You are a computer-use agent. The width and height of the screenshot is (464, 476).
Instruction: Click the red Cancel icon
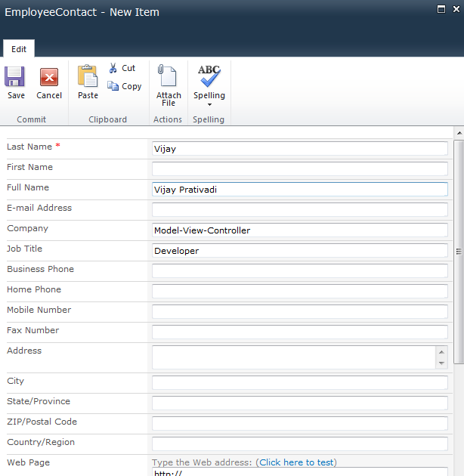[49, 77]
